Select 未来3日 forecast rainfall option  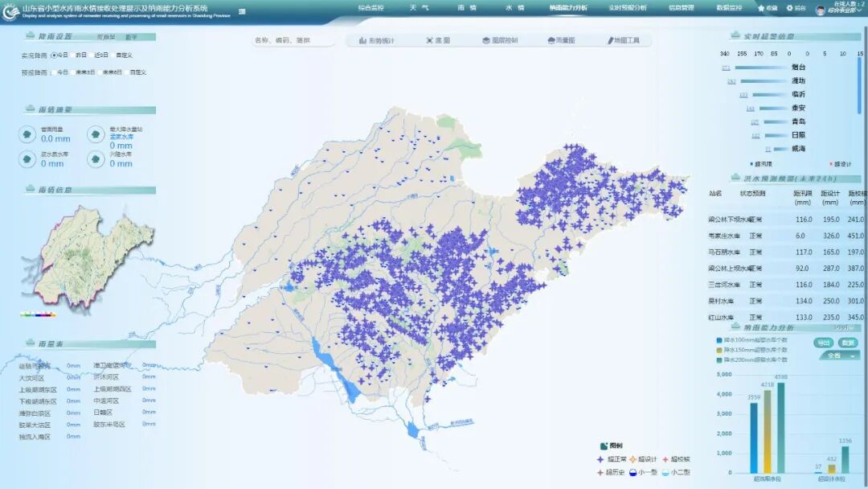click(x=74, y=72)
